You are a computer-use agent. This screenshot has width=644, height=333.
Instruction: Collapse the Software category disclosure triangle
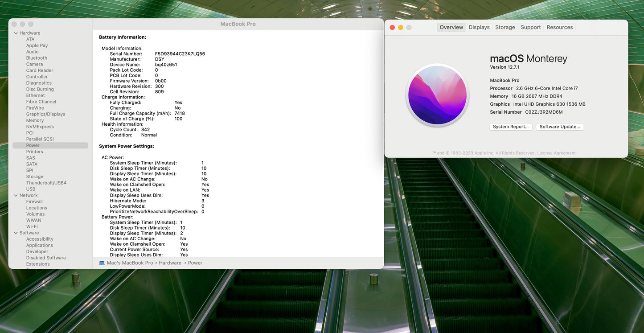pyautogui.click(x=16, y=233)
